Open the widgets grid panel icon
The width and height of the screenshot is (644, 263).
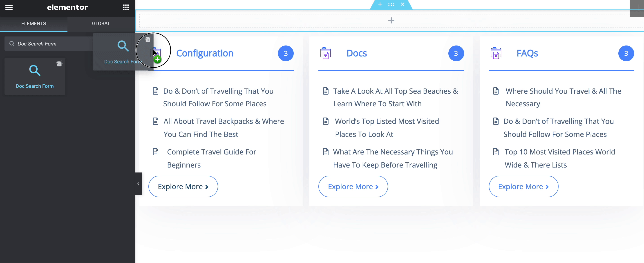(x=126, y=7)
